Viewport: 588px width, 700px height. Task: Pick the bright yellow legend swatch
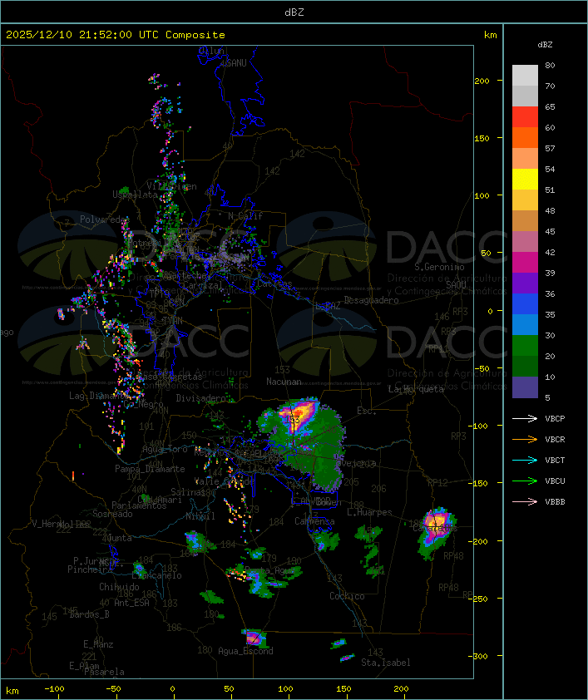pos(525,179)
